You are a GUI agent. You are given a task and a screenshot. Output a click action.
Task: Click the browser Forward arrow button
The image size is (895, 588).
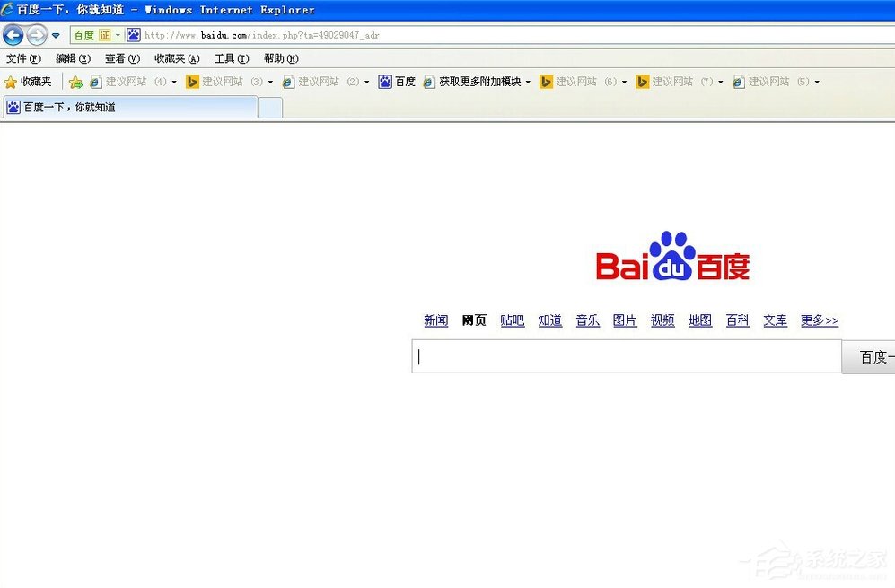(37, 35)
